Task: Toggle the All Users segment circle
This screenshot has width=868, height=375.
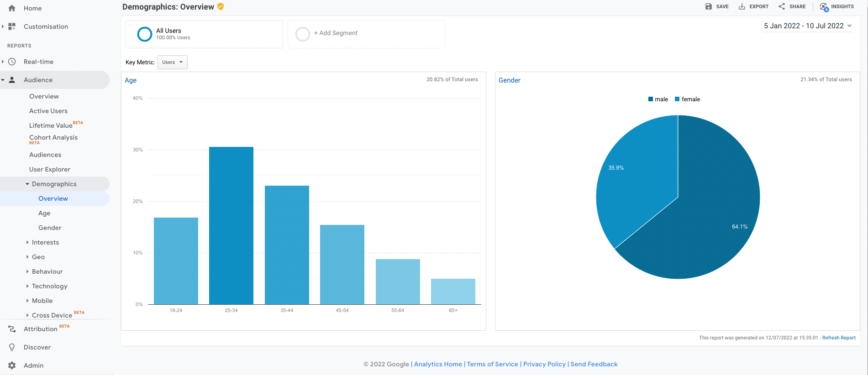Action: click(145, 34)
